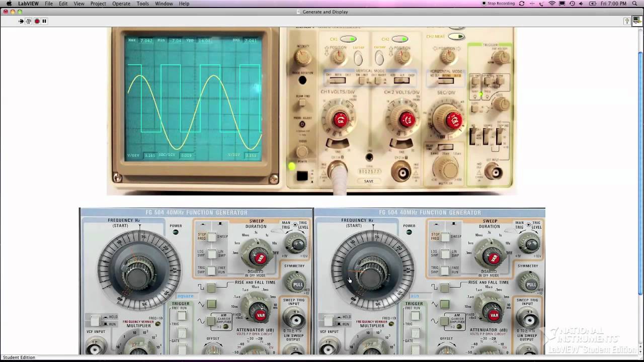Select square waveform on right generator
The width and height of the screenshot is (644, 362).
coord(445,288)
